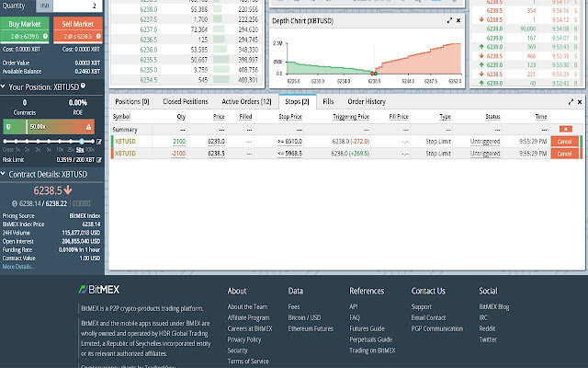Set leverage slider to 100x
The height and width of the screenshot is (368, 588).
pyautogui.click(x=93, y=142)
